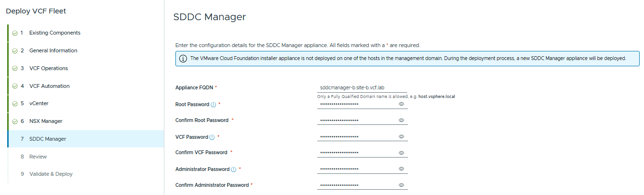The width and height of the screenshot is (644, 195).
Task: Click the VCF Password info icon
Action: pos(212,137)
